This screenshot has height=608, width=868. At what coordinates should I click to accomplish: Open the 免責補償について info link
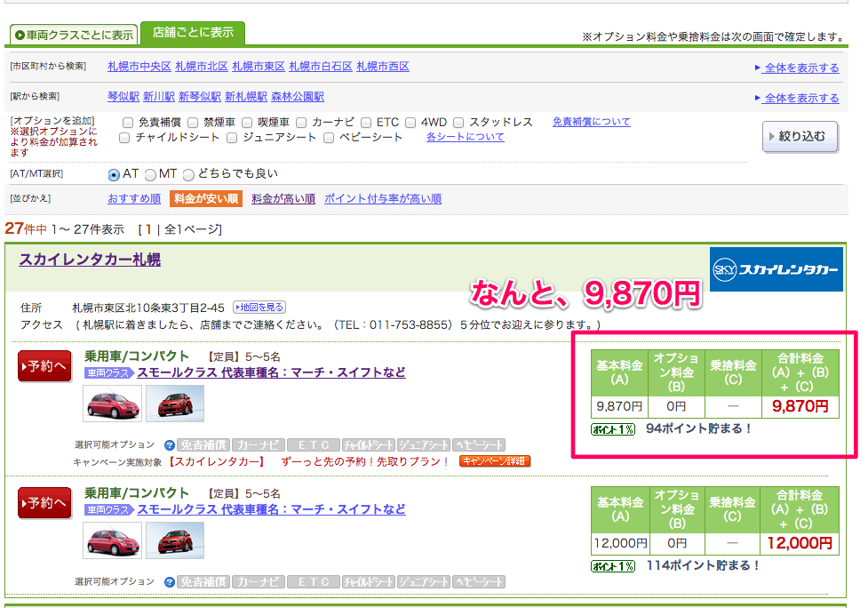click(x=591, y=122)
